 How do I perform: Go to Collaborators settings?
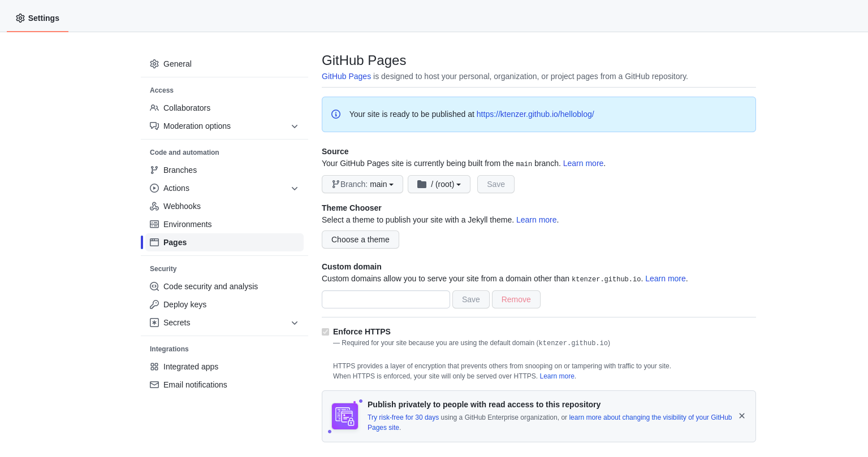[224, 108]
